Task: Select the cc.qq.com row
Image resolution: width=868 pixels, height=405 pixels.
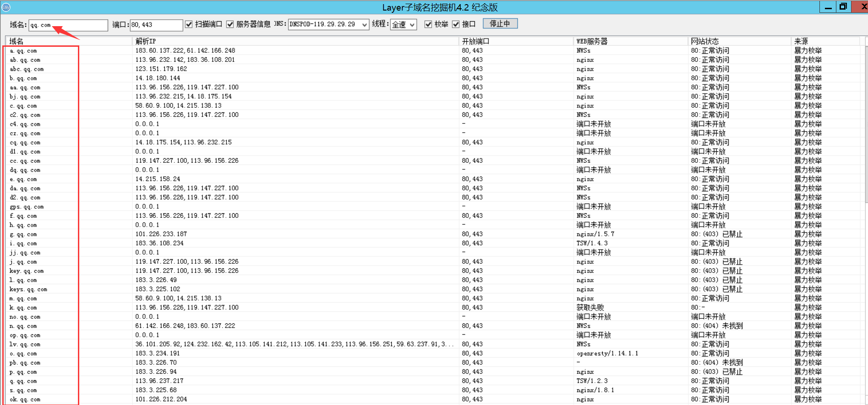Action: coord(433,161)
